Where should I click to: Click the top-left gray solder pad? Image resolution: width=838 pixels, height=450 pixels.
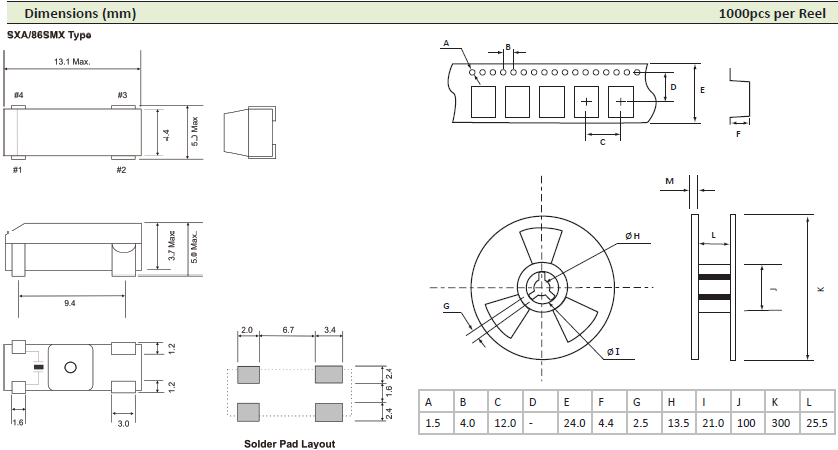tap(249, 375)
